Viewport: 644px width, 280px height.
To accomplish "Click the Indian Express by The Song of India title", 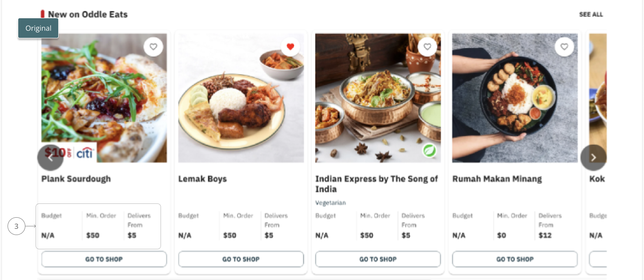I will pos(377,184).
